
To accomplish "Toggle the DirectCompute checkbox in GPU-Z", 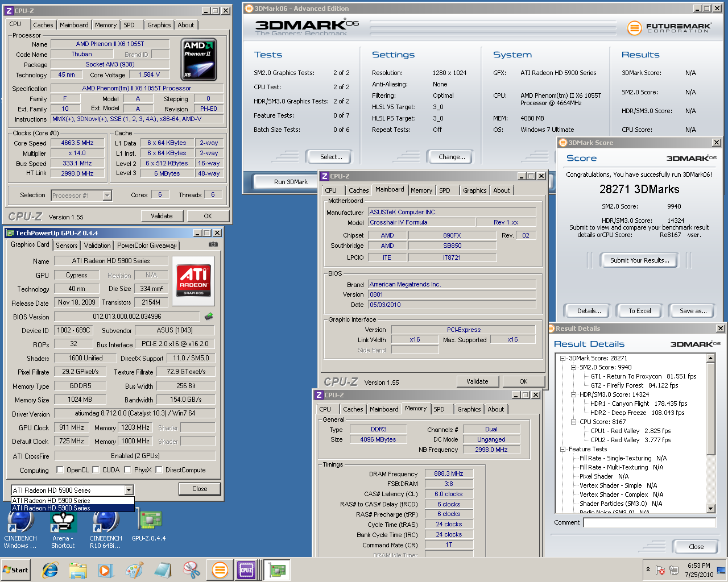I will click(159, 469).
